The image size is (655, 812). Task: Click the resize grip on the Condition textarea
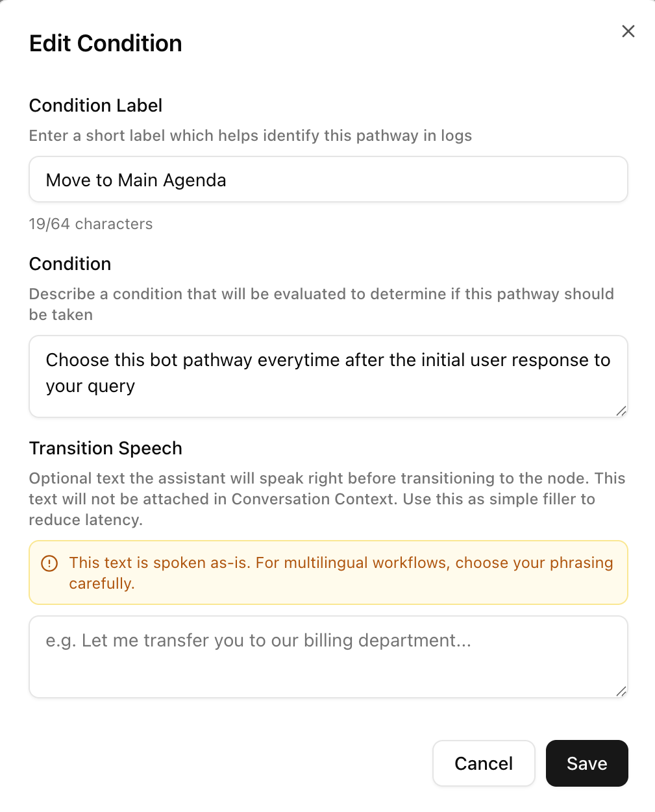pyautogui.click(x=622, y=410)
